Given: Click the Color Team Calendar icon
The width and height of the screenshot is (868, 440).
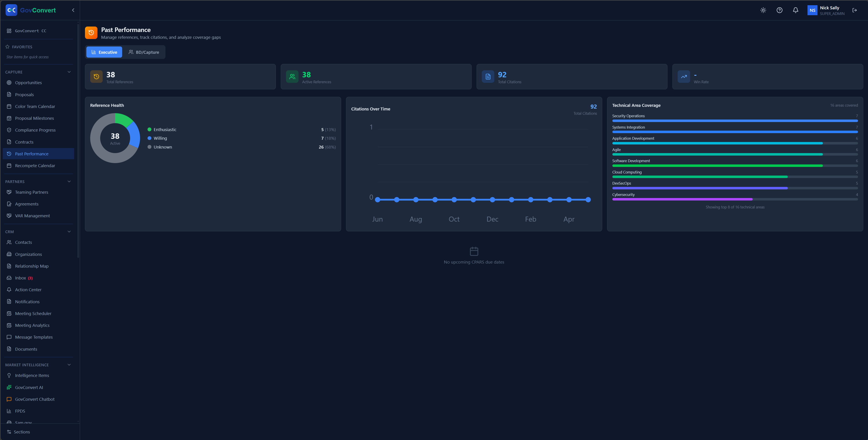Looking at the screenshot, I should (x=9, y=106).
